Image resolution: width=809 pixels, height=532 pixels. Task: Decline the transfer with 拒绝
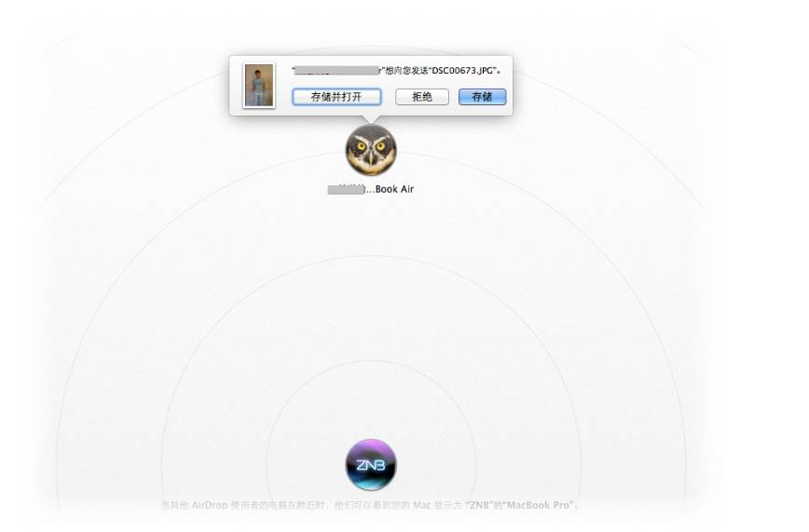tap(422, 97)
